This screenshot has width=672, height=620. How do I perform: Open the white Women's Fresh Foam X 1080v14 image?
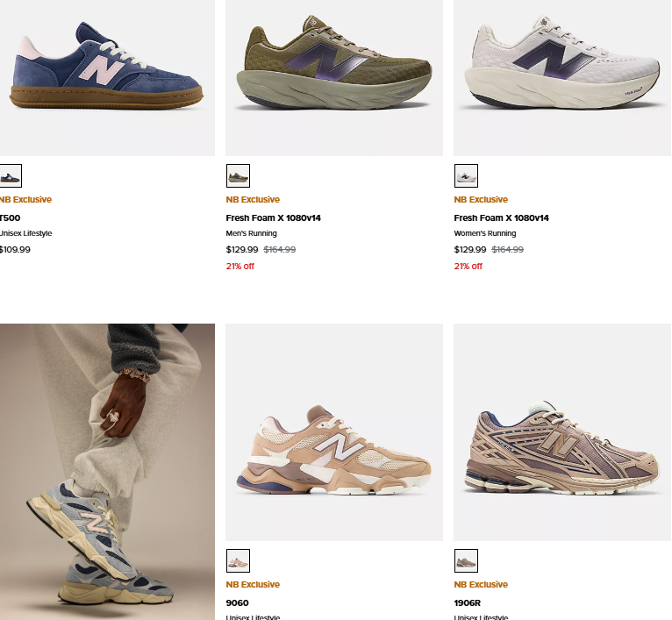tap(562, 77)
